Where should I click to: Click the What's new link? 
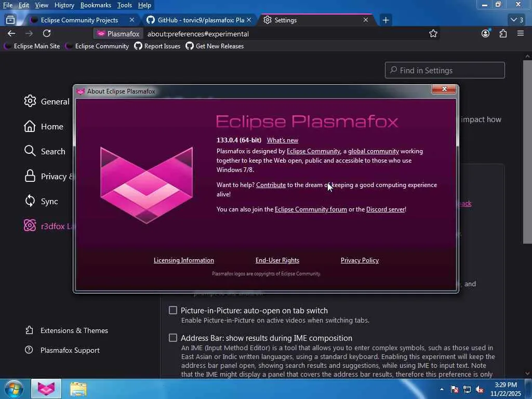[282, 140]
